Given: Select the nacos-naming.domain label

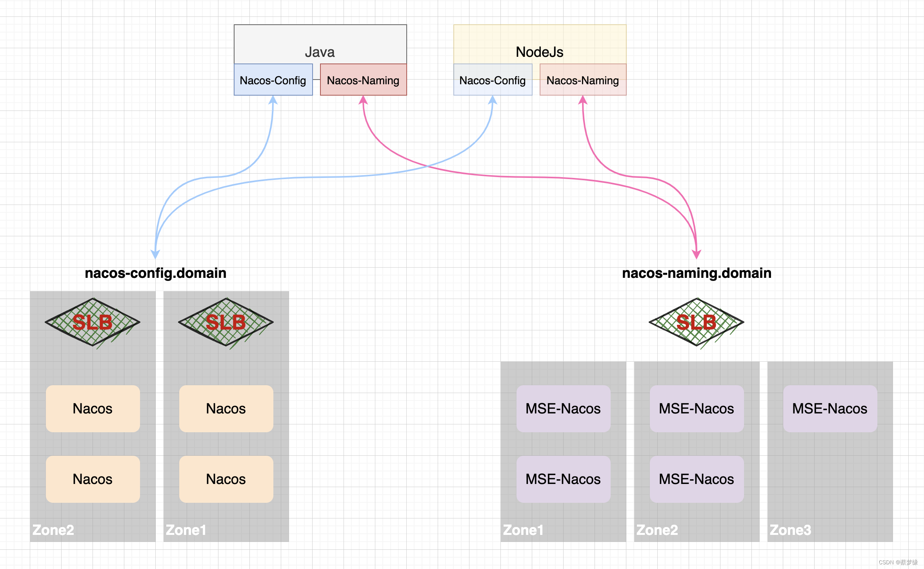Looking at the screenshot, I should tap(697, 273).
